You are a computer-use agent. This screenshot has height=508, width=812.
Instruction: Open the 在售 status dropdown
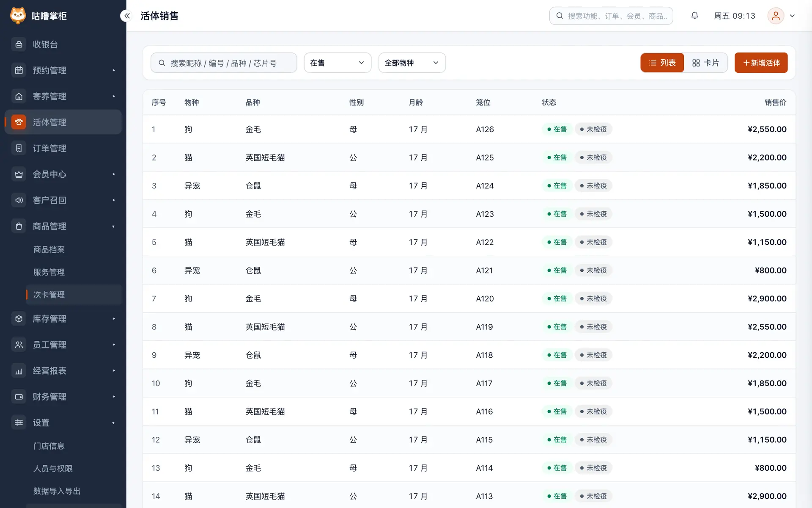337,63
